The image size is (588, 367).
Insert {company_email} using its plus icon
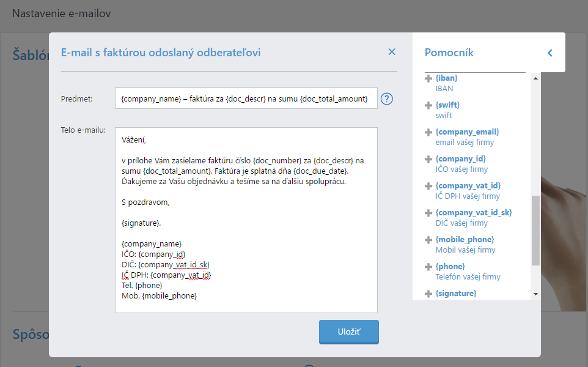pos(428,132)
